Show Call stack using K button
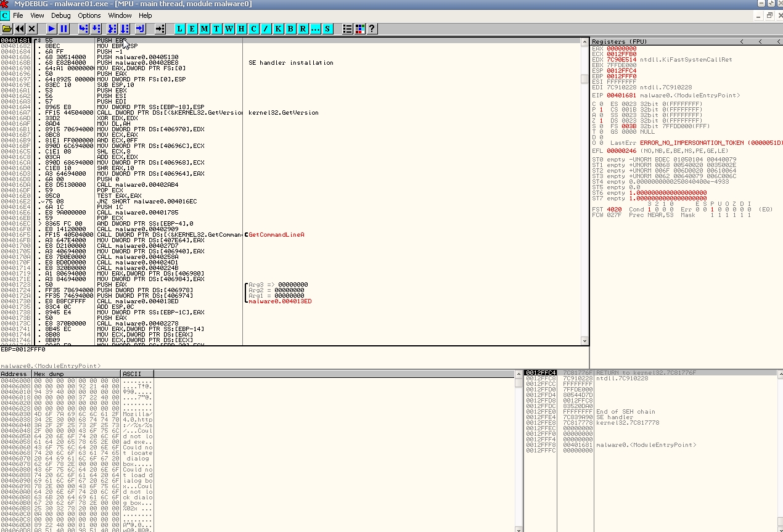Image resolution: width=783 pixels, height=532 pixels. (278, 29)
